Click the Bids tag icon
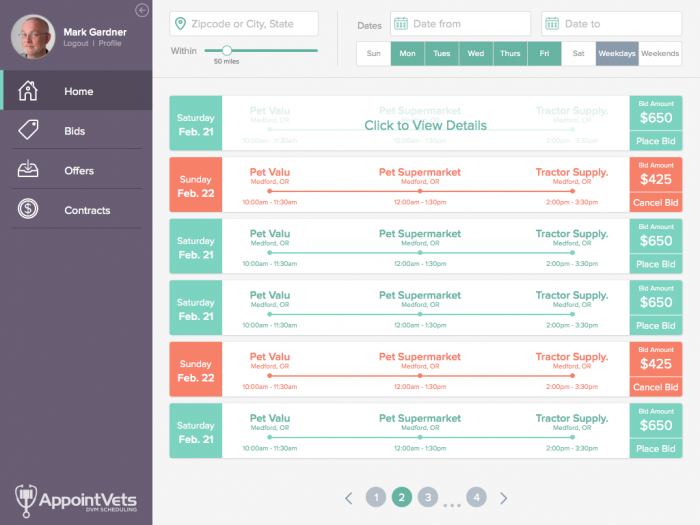 pyautogui.click(x=28, y=130)
